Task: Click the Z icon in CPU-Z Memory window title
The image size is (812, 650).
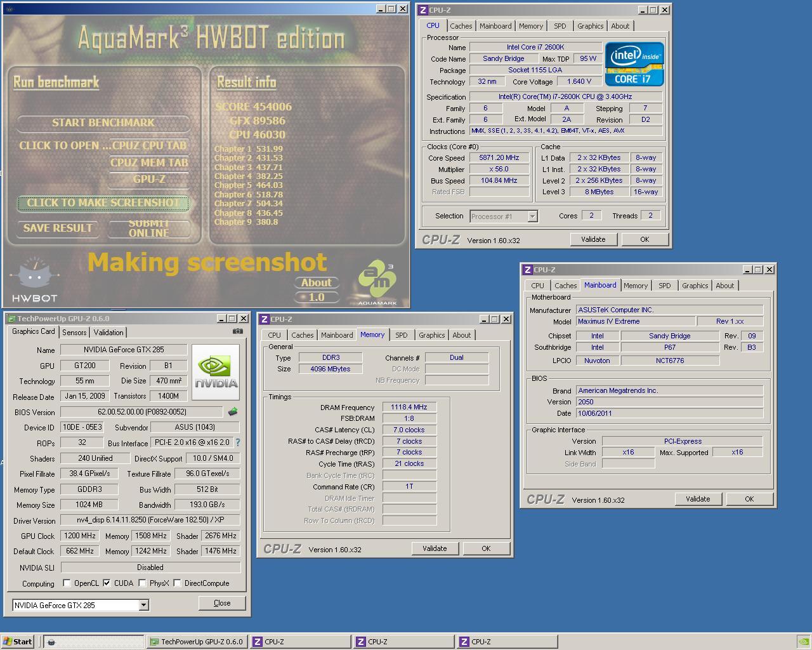Action: [x=264, y=319]
